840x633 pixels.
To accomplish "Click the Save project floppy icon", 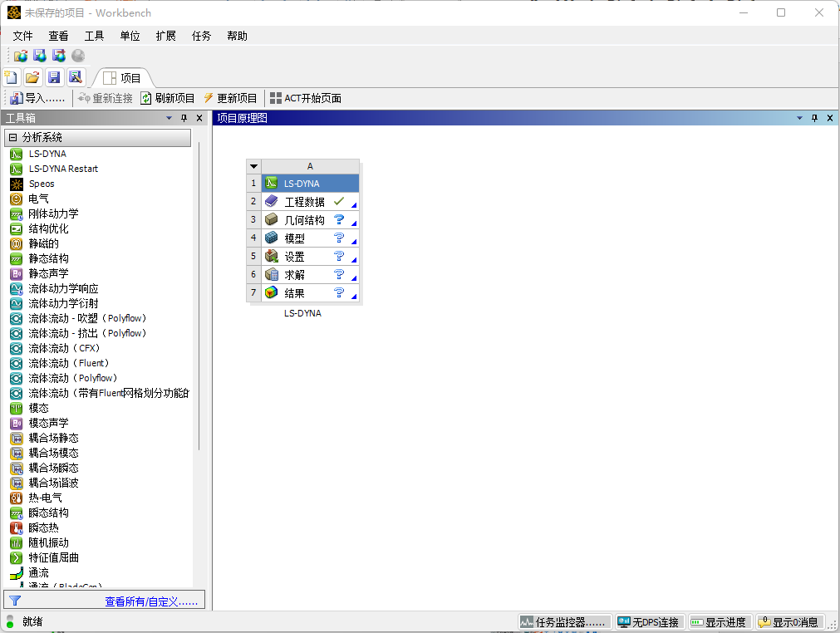I will click(53, 77).
